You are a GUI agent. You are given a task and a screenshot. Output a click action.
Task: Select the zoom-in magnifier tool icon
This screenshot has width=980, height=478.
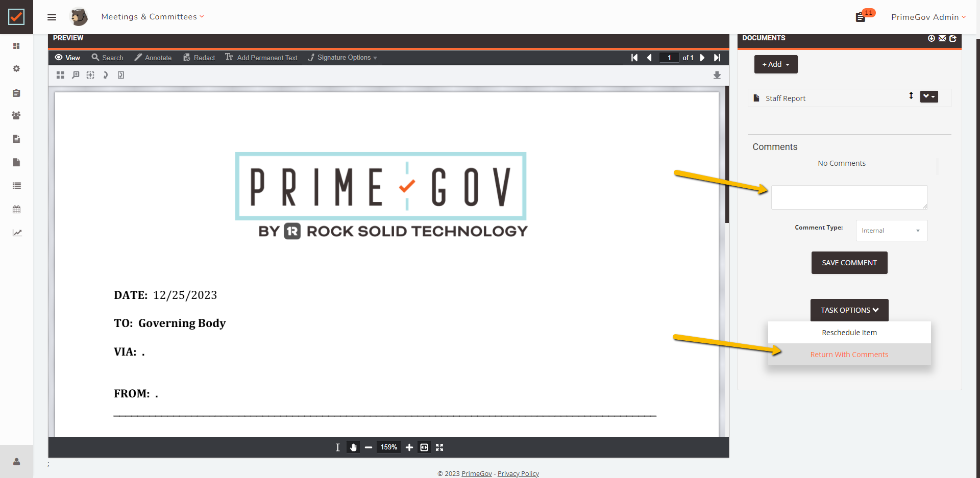point(76,75)
